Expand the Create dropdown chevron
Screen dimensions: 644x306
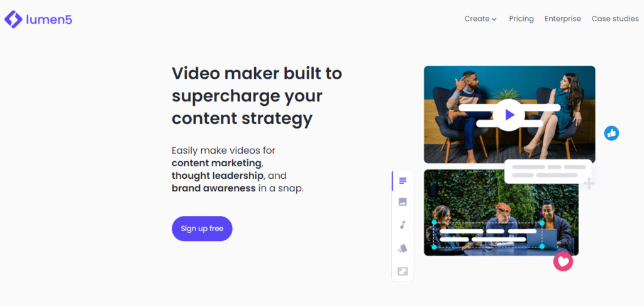494,20
